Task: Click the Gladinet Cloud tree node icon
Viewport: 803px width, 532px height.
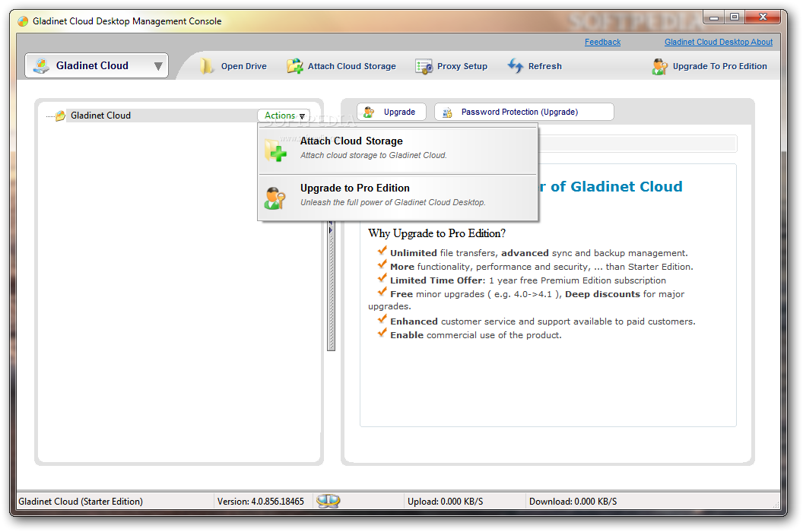Action: [x=60, y=116]
